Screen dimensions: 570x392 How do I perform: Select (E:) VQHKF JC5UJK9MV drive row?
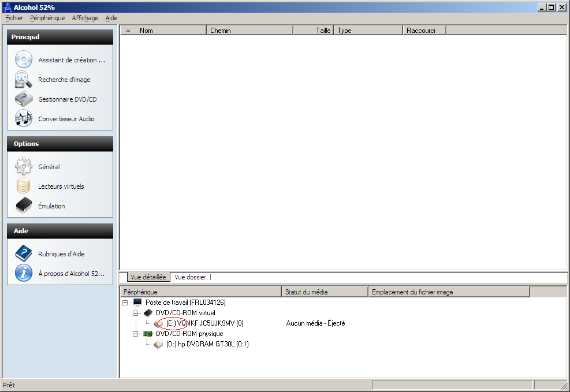pos(204,323)
